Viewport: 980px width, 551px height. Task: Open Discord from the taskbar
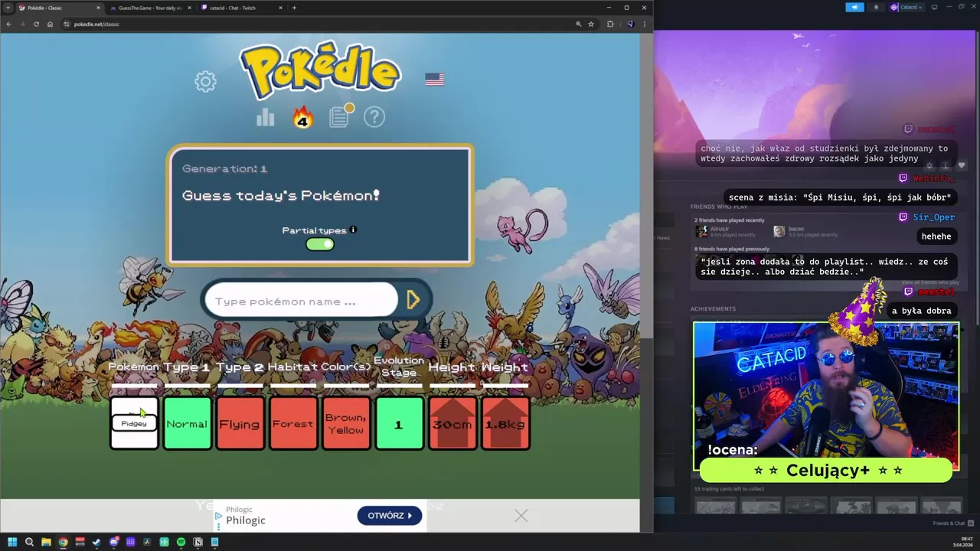113,542
